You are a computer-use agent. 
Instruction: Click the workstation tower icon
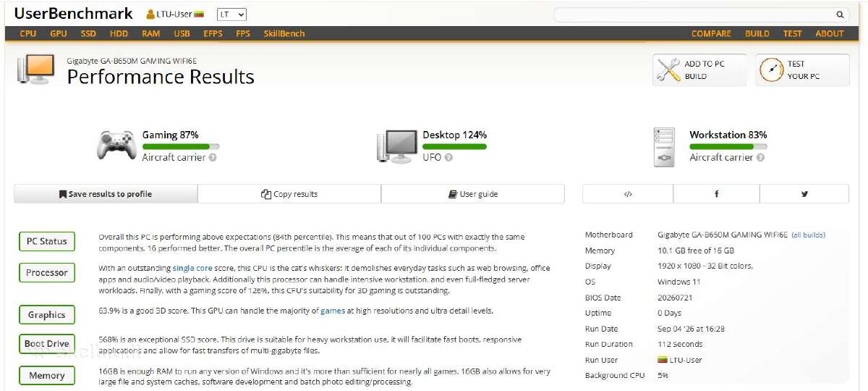point(664,146)
